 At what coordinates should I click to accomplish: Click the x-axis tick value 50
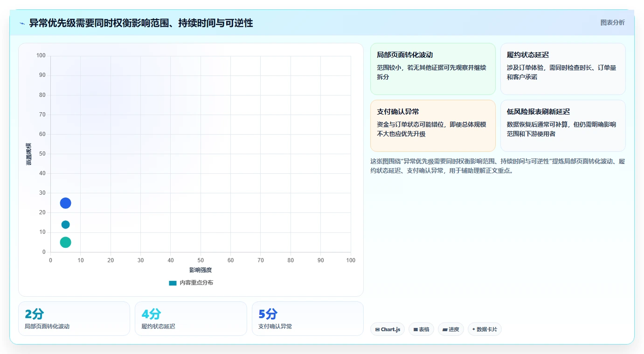[201, 260]
